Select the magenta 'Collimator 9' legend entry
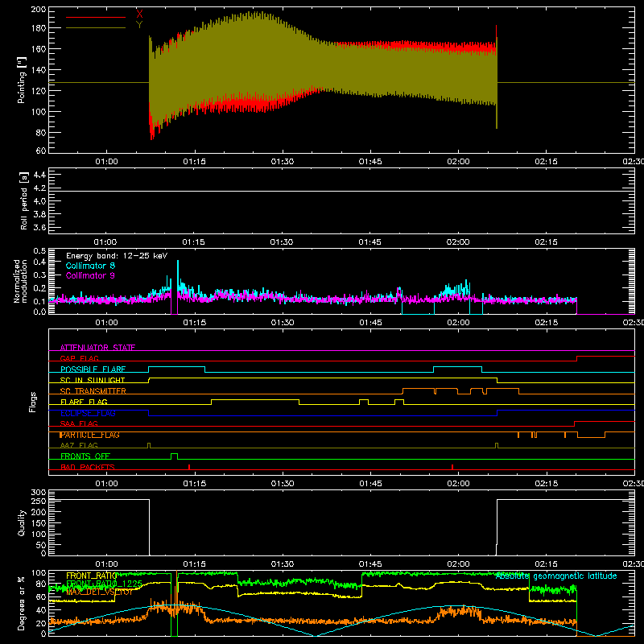 90,275
